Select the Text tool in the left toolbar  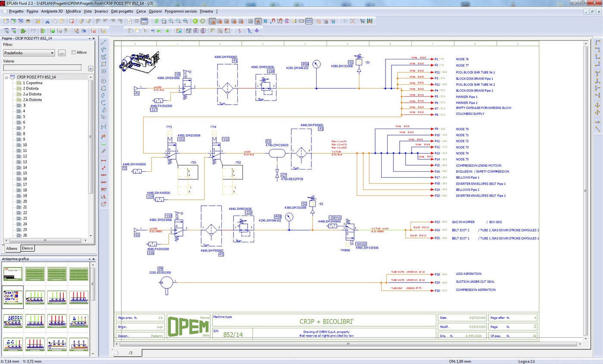click(103, 136)
